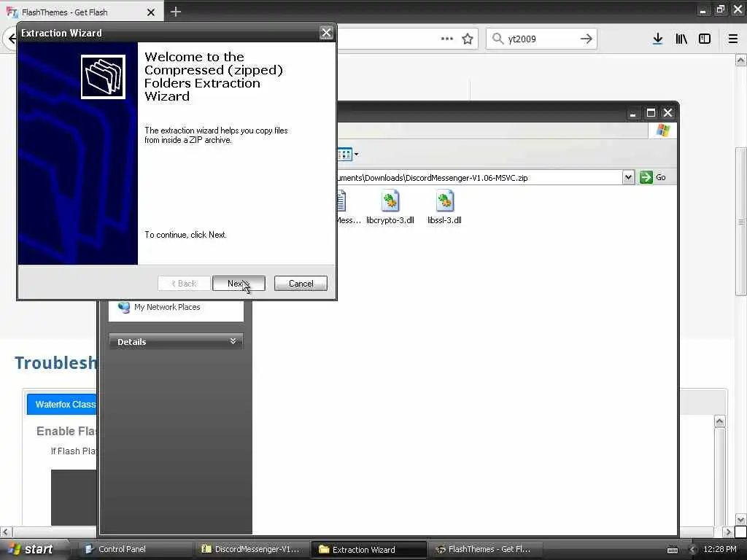Expand the address bar dropdown arrow
Viewport: 747px width, 560px height.
[x=628, y=177]
